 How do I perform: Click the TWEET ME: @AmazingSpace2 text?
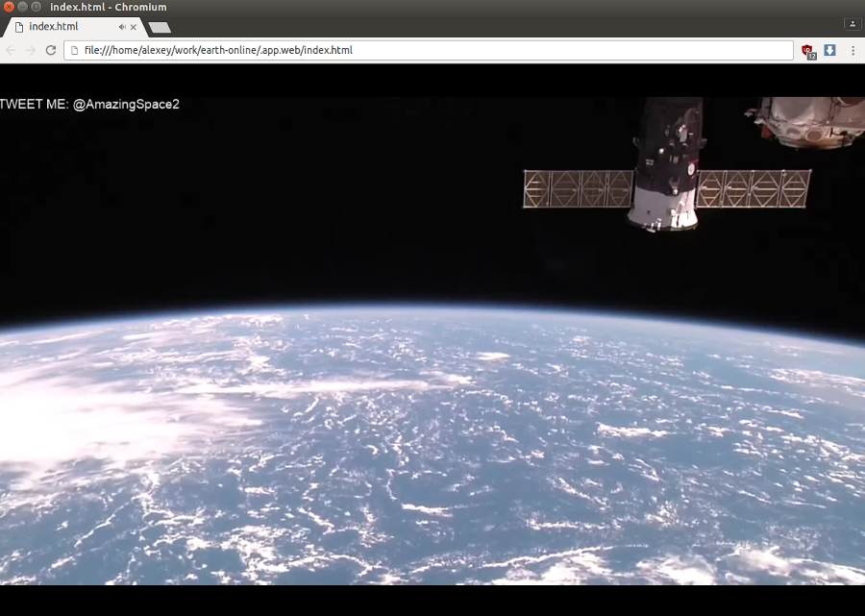tap(89, 104)
